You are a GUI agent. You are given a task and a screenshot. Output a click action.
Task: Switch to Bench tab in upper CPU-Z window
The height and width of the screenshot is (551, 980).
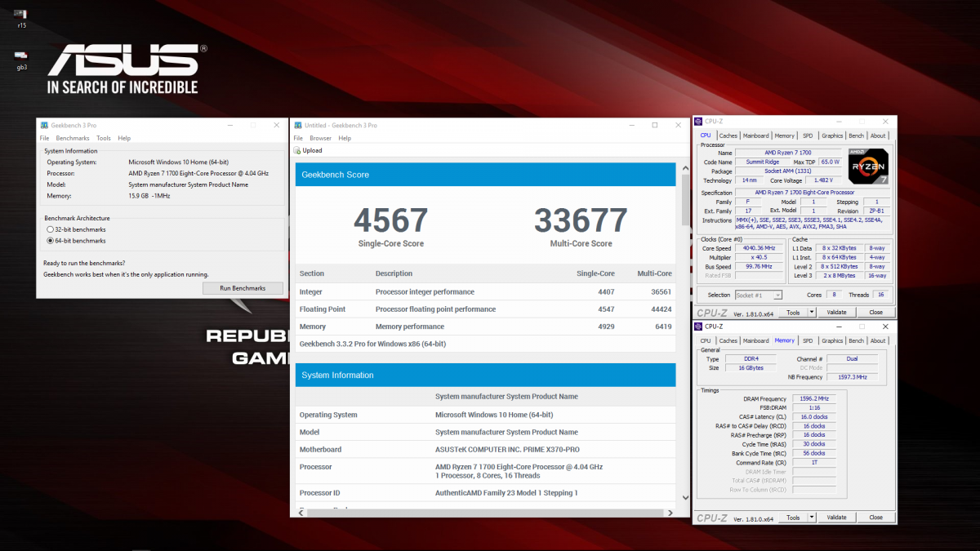(x=856, y=136)
